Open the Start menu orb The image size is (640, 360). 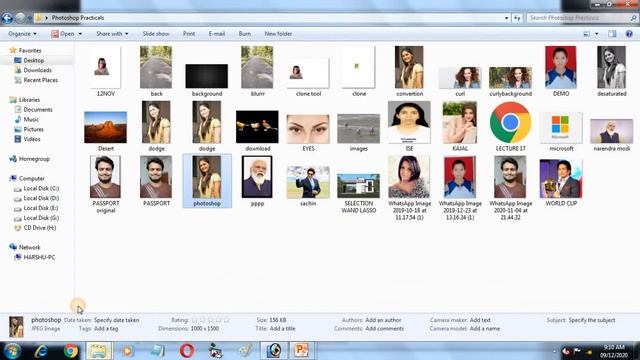pos(12,351)
